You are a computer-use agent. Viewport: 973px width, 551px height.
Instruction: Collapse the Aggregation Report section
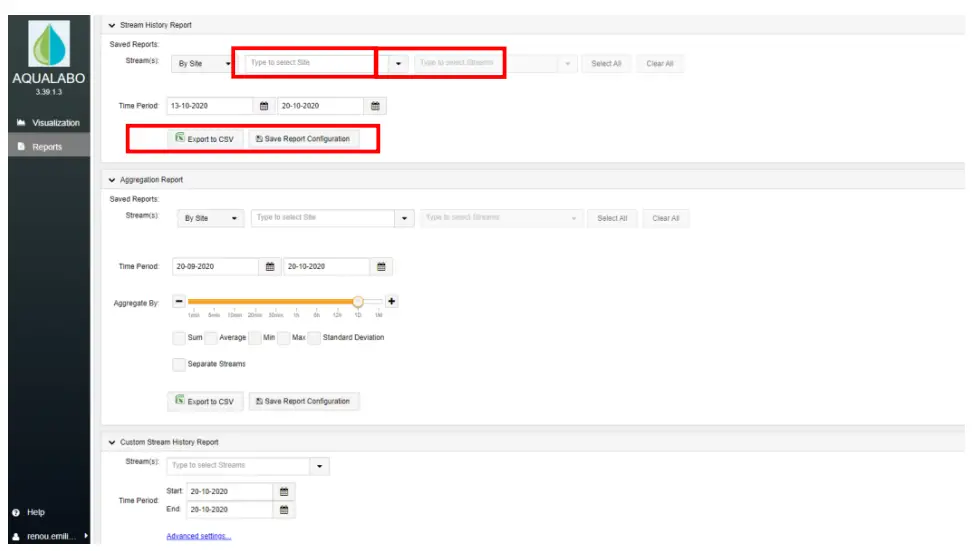[112, 180]
